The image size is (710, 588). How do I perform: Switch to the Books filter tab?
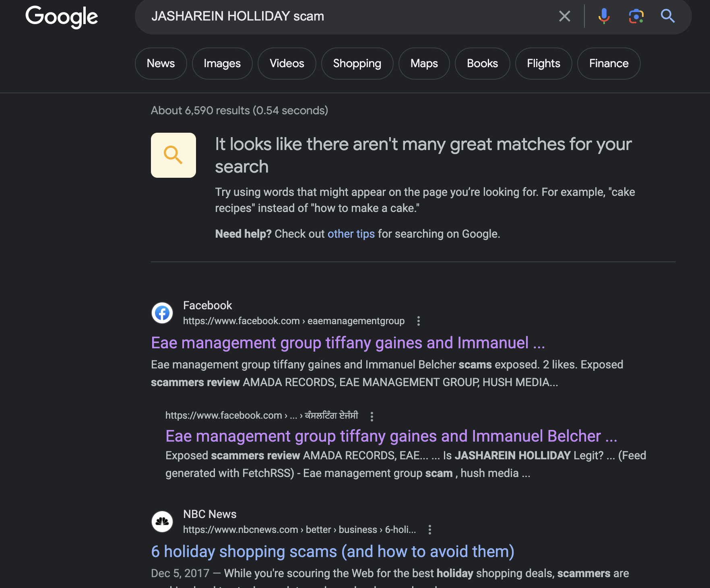(x=482, y=64)
